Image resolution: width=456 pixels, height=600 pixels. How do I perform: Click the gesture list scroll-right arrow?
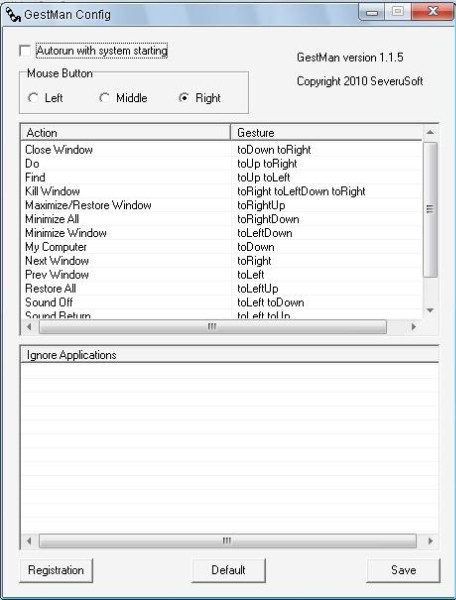pos(414,327)
